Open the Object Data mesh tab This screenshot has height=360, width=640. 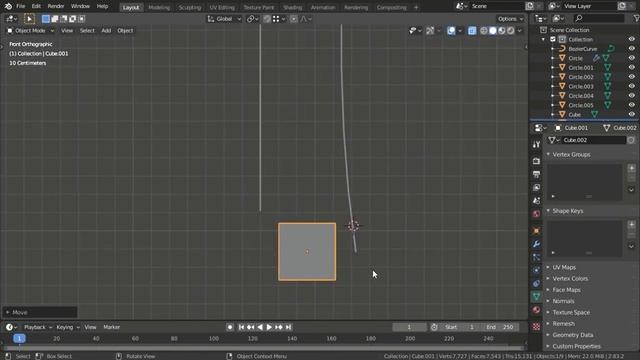[536, 297]
